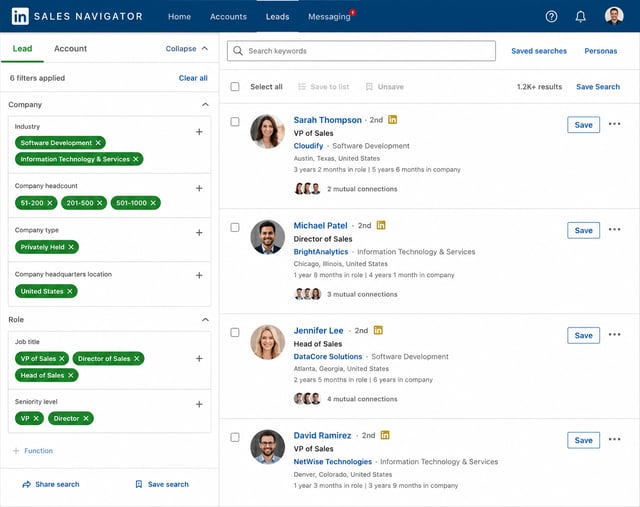This screenshot has width=640, height=507.
Task: Remove the 201-500 headcount filter
Action: 100,203
